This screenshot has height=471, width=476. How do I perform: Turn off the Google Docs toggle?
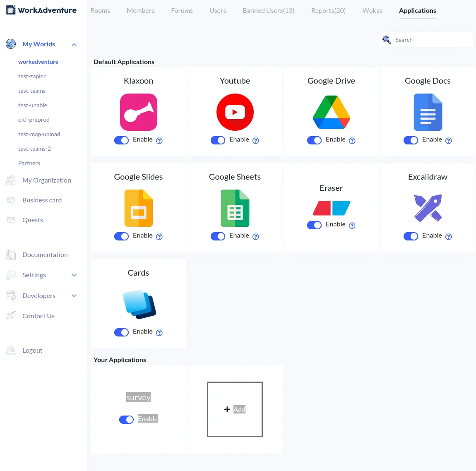click(x=411, y=140)
